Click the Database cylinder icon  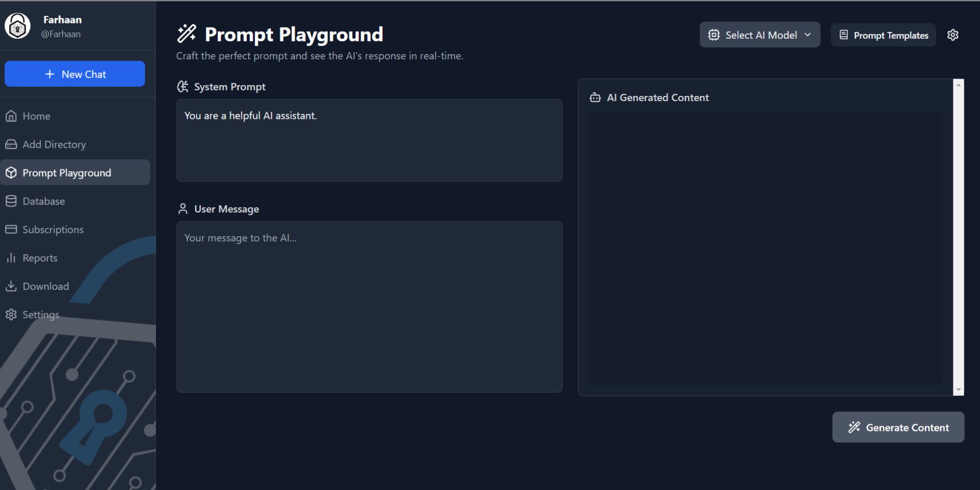point(11,201)
